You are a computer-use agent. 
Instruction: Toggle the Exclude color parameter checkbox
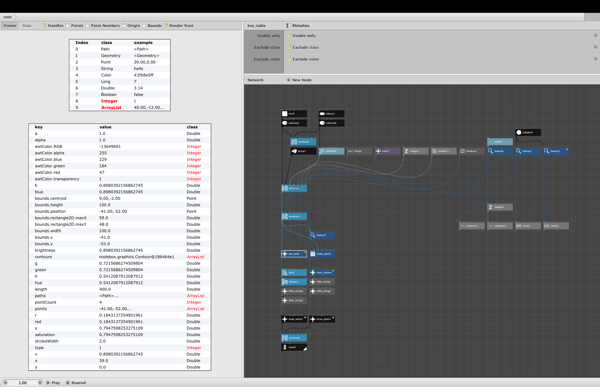click(x=289, y=59)
